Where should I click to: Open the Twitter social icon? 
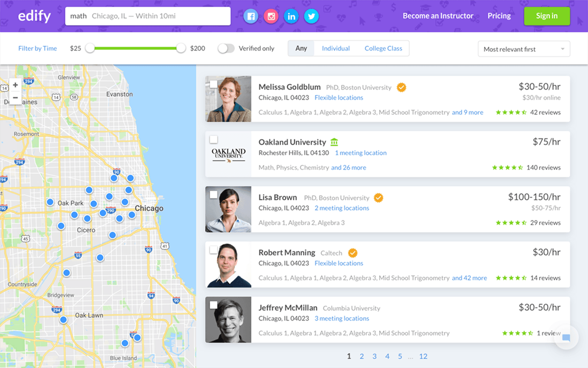pos(311,17)
